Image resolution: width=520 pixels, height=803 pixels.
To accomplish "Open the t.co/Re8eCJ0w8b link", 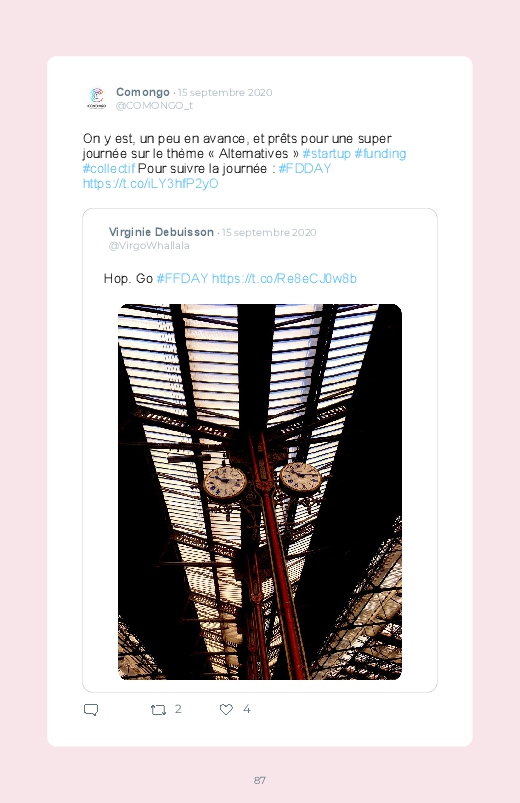I will tap(284, 279).
